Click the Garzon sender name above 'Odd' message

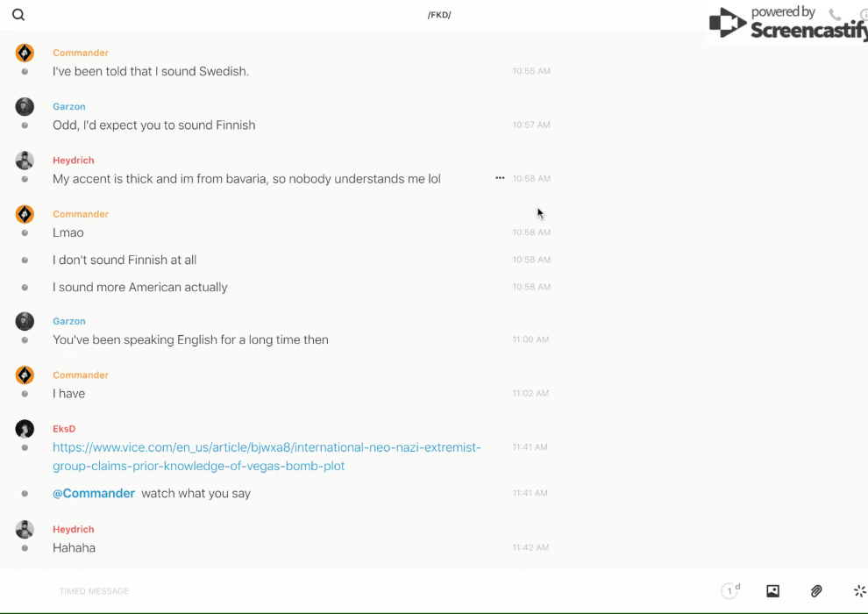click(x=69, y=106)
